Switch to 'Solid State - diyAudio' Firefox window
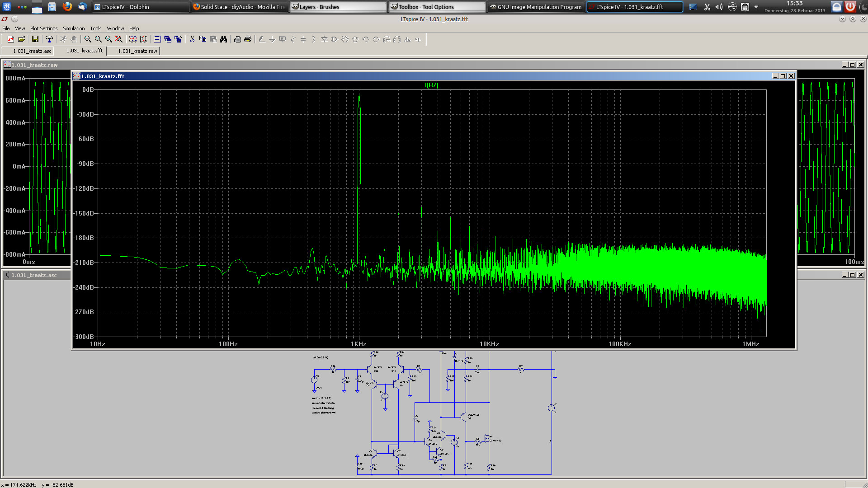Viewport: 868px width, 488px height. point(239,7)
